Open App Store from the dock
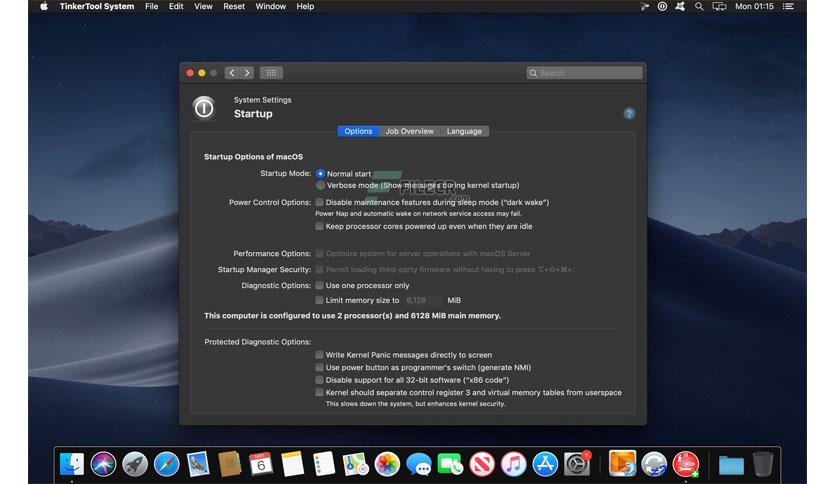 (x=545, y=464)
